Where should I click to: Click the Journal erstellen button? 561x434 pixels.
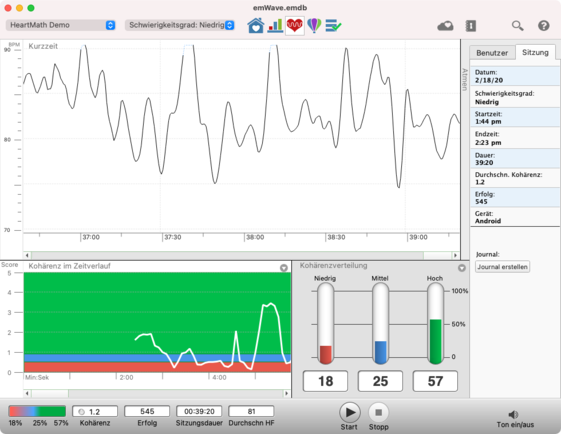502,267
